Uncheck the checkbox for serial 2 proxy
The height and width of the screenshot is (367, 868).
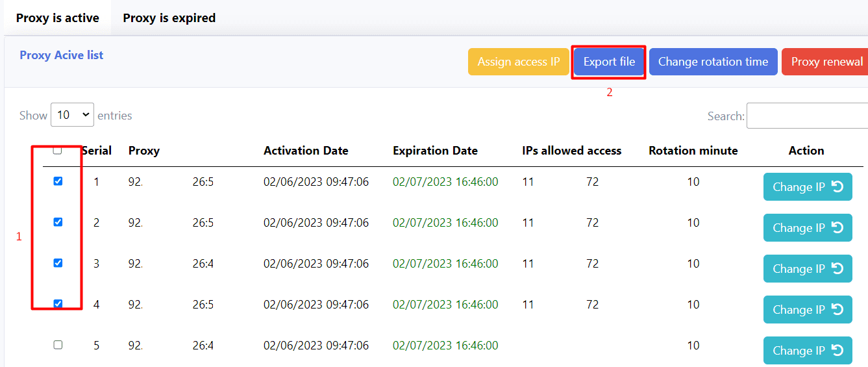(x=58, y=223)
